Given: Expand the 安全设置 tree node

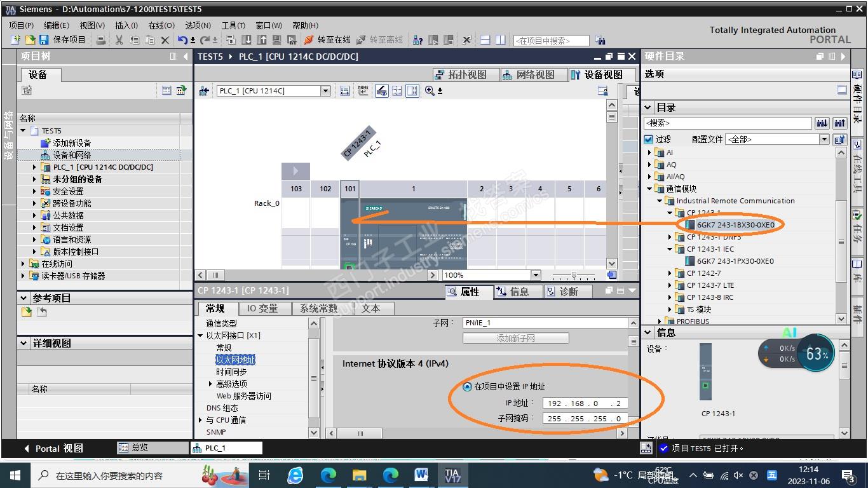Looking at the screenshot, I should pyautogui.click(x=34, y=191).
